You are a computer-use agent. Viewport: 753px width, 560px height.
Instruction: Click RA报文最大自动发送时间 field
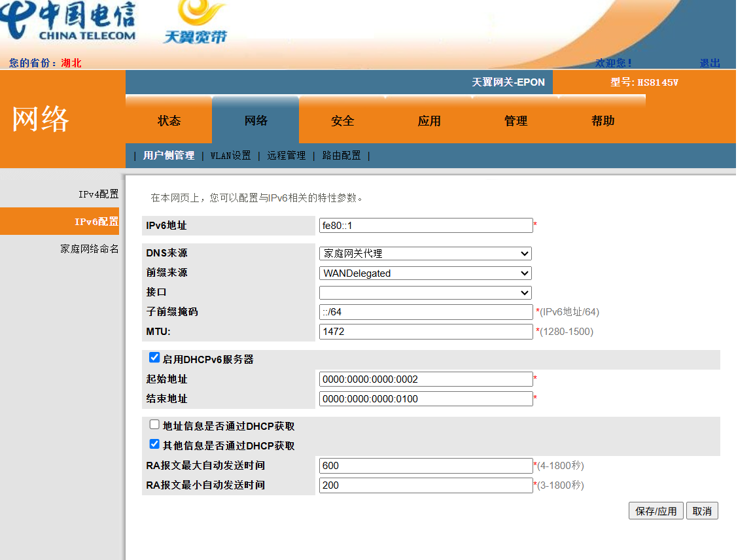(426, 465)
